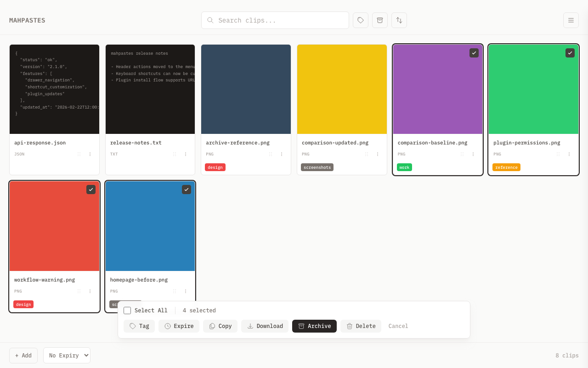Open the archive view from the header
The width and height of the screenshot is (588, 368).
coord(379,20)
